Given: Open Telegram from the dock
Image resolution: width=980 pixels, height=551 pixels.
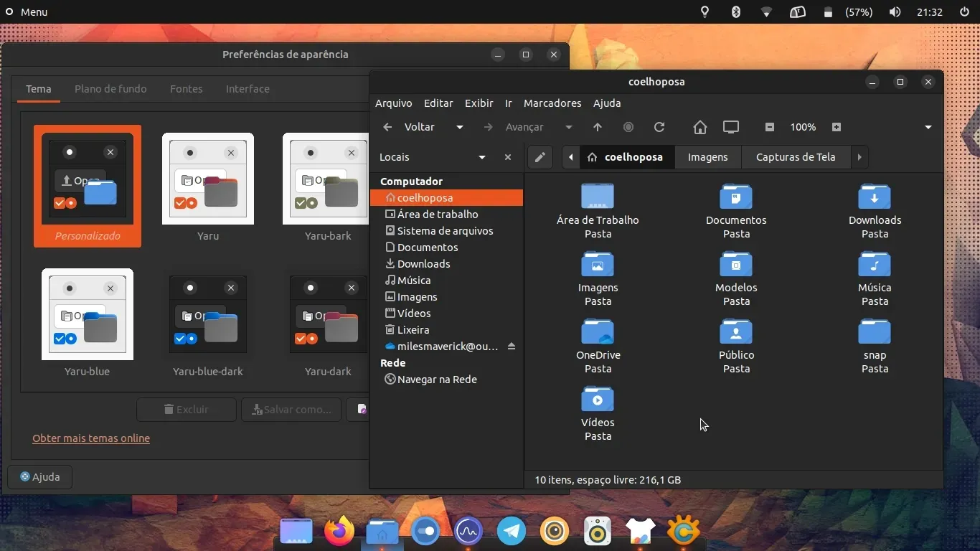Looking at the screenshot, I should click(512, 532).
